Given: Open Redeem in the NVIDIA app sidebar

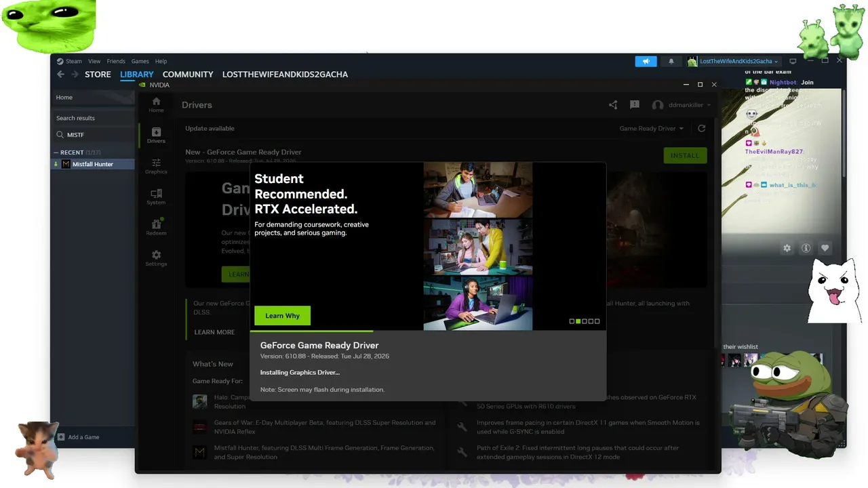Looking at the screenshot, I should (x=156, y=227).
